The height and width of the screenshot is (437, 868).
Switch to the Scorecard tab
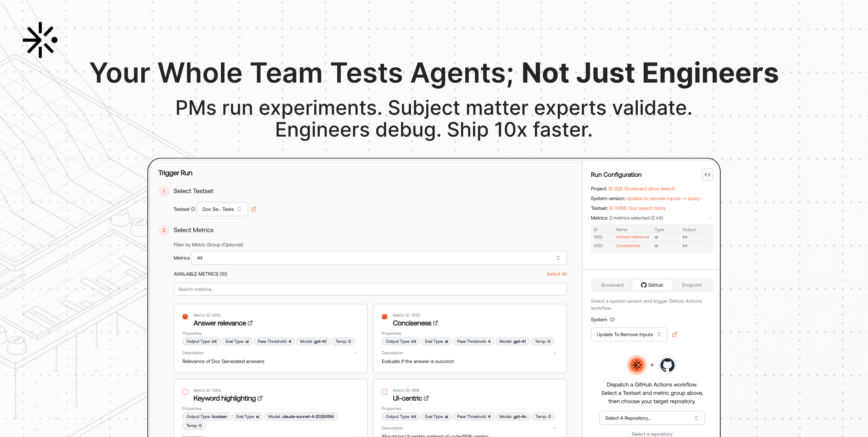612,285
